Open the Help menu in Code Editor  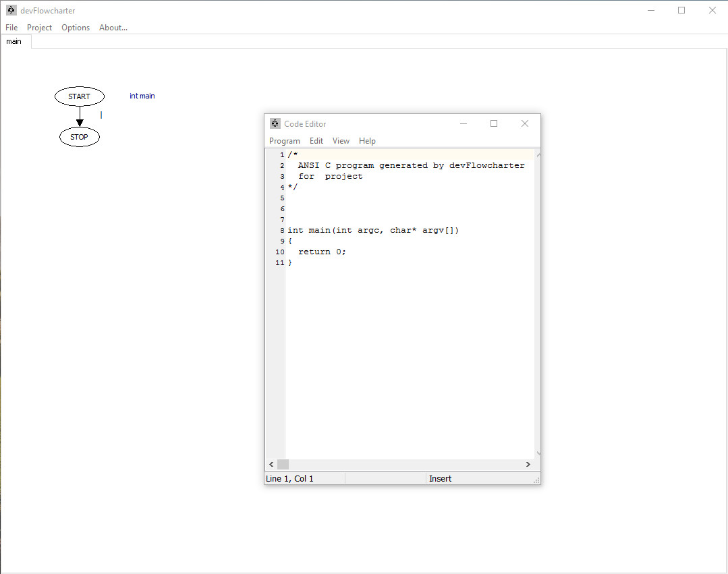pyautogui.click(x=367, y=140)
